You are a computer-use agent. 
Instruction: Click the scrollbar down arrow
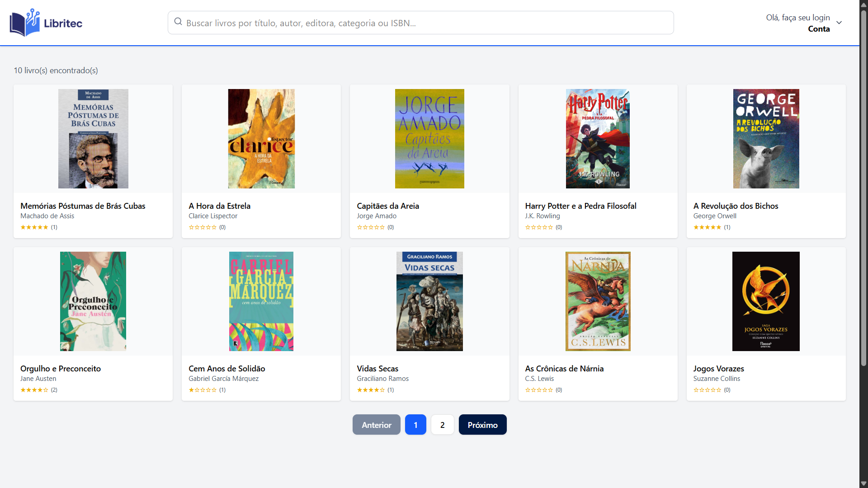(x=863, y=483)
